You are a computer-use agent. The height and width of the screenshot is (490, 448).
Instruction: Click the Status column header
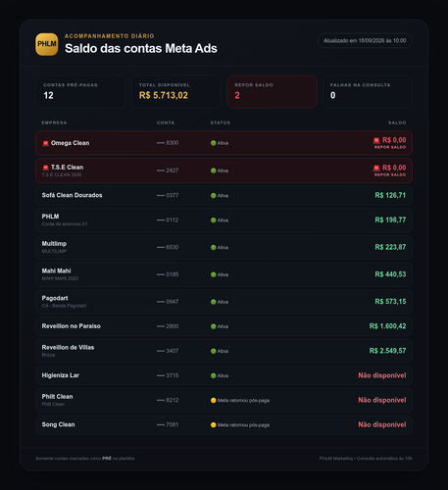221,122
